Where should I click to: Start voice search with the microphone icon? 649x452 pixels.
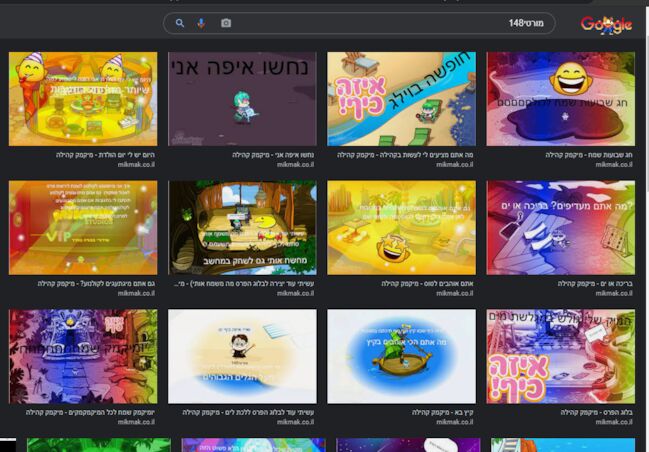(x=201, y=23)
